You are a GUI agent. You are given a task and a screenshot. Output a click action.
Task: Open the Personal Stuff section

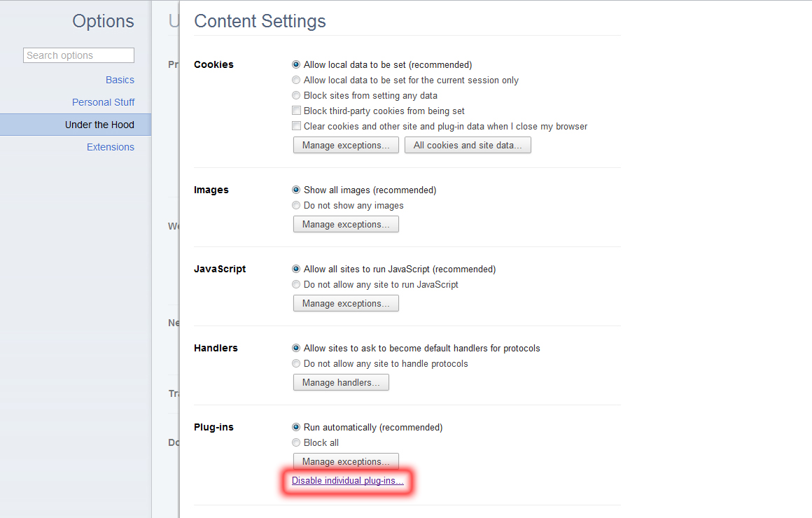coord(103,102)
